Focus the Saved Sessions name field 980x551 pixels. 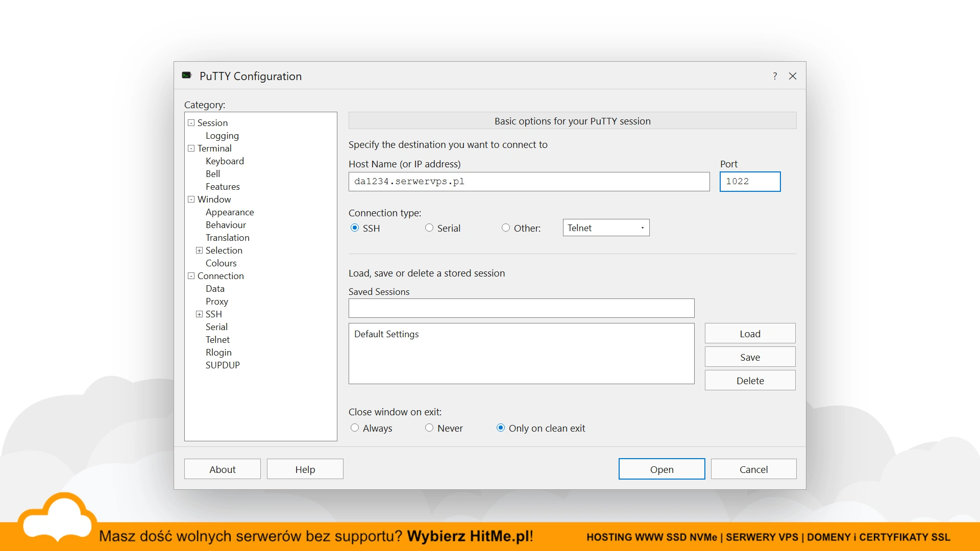[521, 308]
